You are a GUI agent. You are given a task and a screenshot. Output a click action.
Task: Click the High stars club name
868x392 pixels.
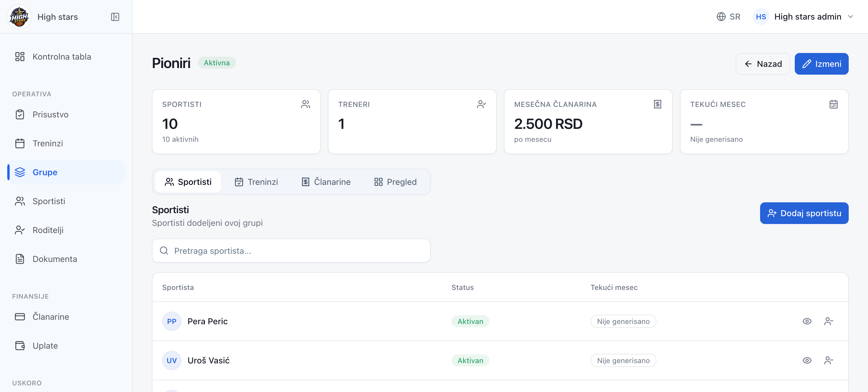click(x=58, y=17)
